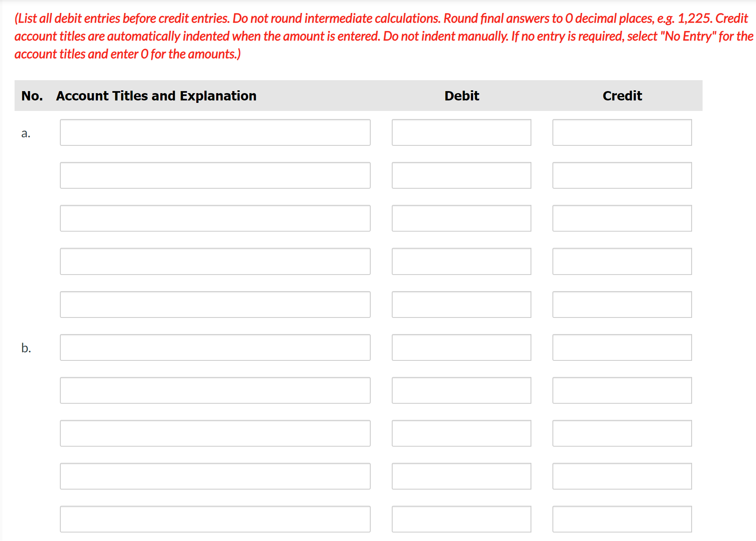Click the "Account Titles and Explanation" column header

(156, 96)
